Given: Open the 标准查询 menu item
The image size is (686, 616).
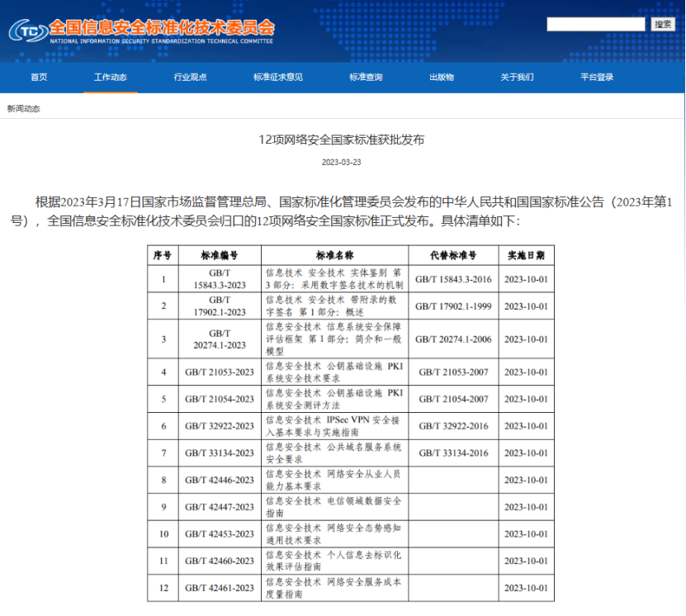Looking at the screenshot, I should 367,77.
